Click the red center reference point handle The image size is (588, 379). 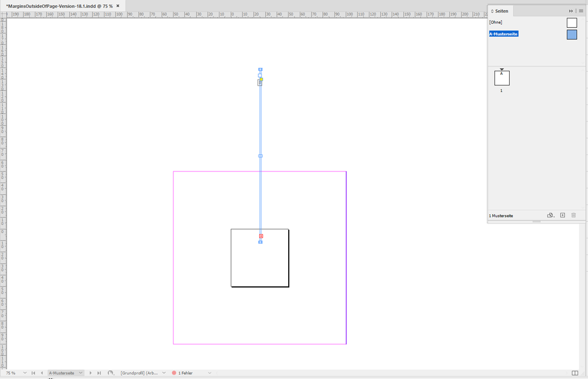[x=261, y=236]
